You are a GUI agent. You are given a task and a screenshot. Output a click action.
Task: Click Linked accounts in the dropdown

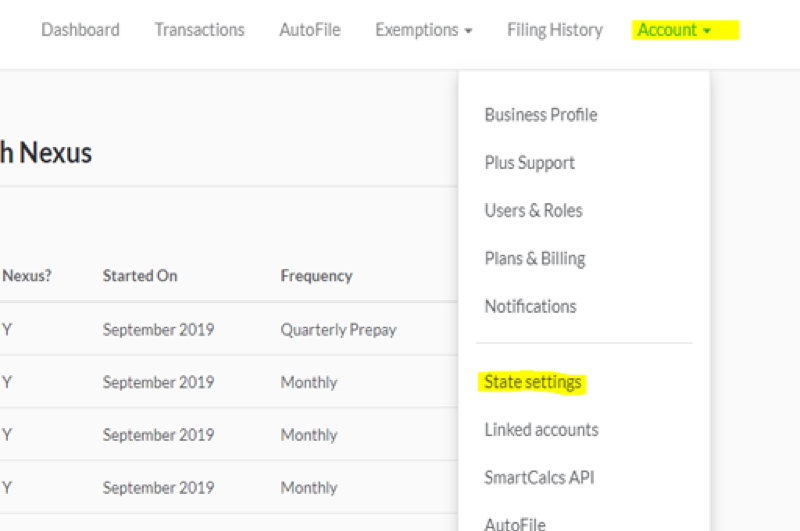tap(542, 430)
